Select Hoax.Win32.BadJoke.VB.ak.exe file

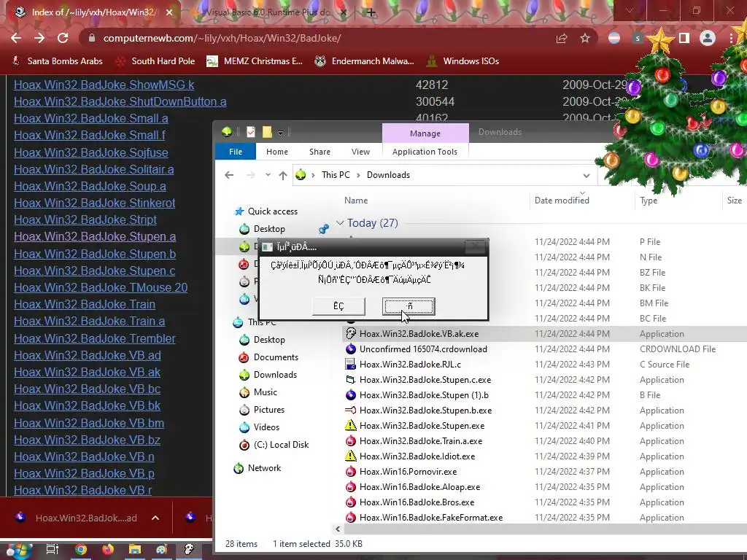(419, 334)
